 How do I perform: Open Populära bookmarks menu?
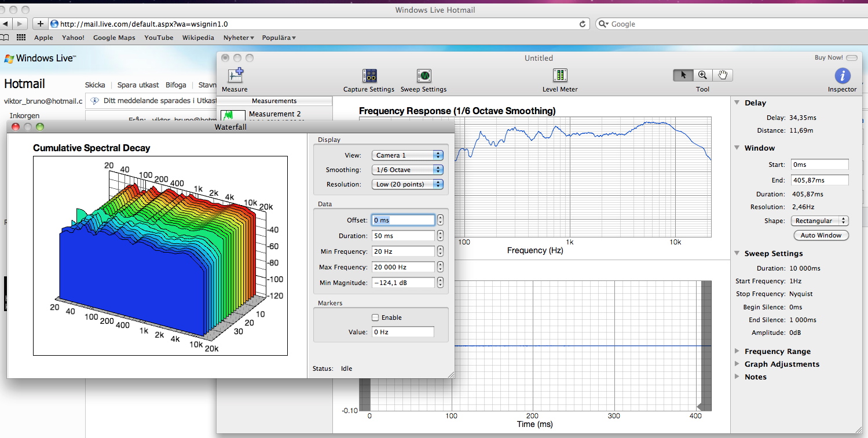click(x=279, y=38)
